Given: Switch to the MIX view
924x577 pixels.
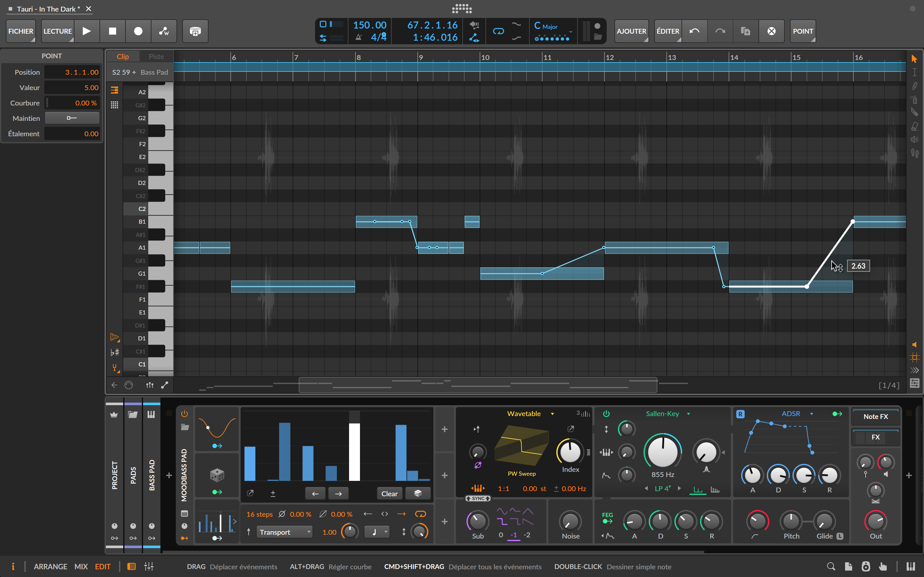Looking at the screenshot, I should point(81,566).
